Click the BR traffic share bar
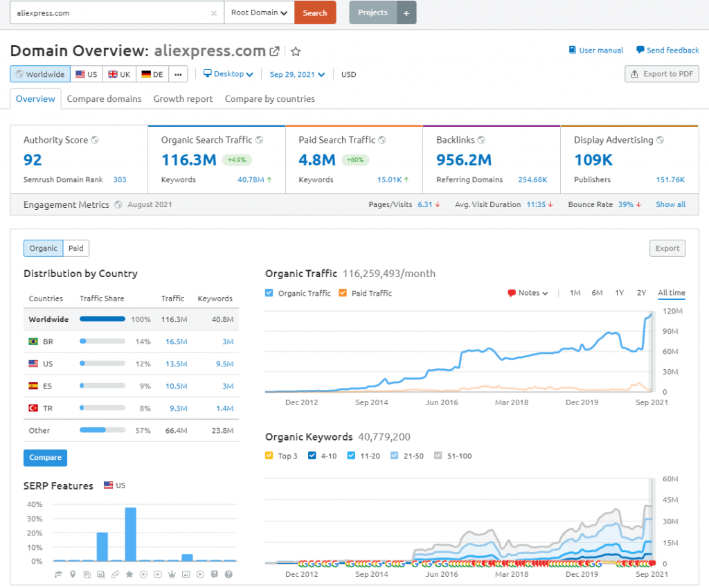Image resolution: width=709 pixels, height=588 pixels. pos(102,341)
